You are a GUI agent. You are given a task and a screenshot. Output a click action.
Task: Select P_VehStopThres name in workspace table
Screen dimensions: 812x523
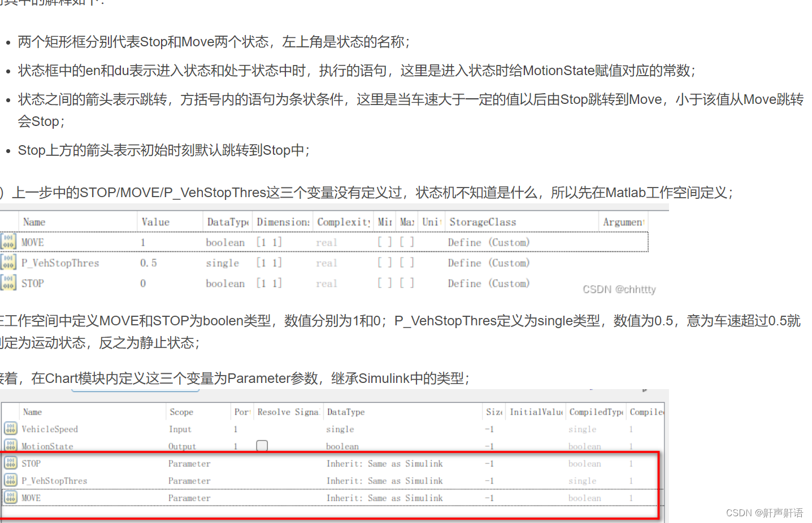click(x=60, y=263)
